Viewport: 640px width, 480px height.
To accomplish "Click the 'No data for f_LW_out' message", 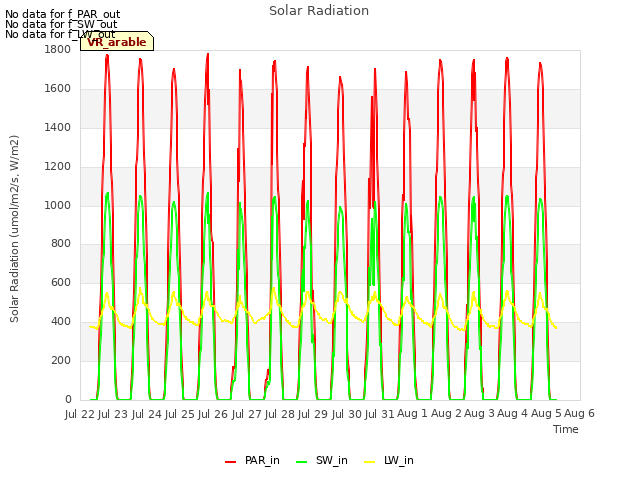I will (60, 34).
